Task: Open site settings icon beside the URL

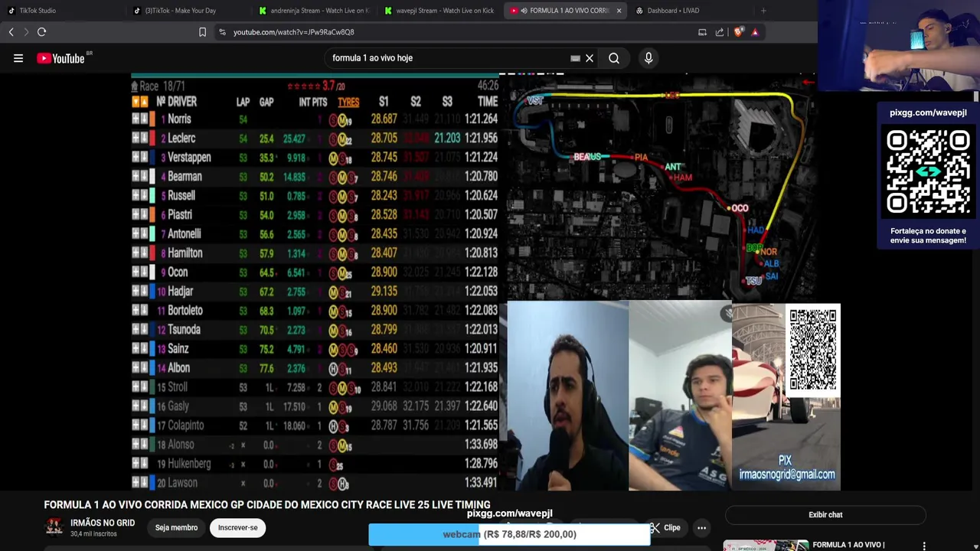Action: pos(222,32)
